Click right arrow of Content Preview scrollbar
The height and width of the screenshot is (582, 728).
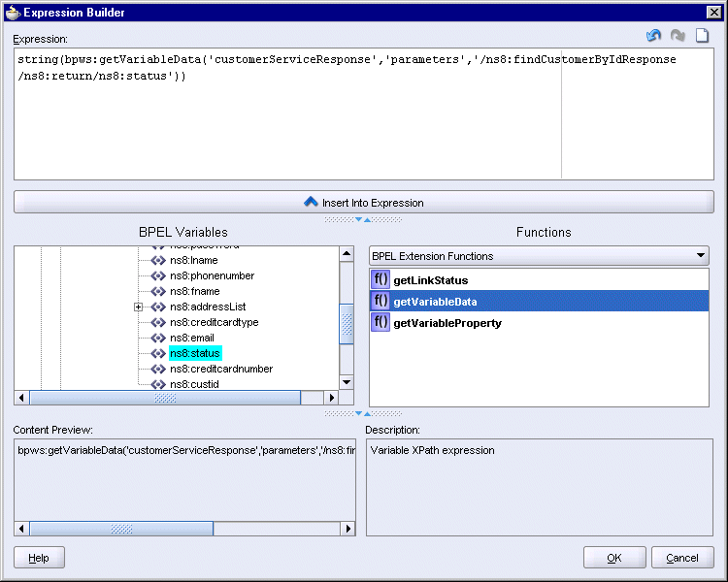tap(348, 529)
